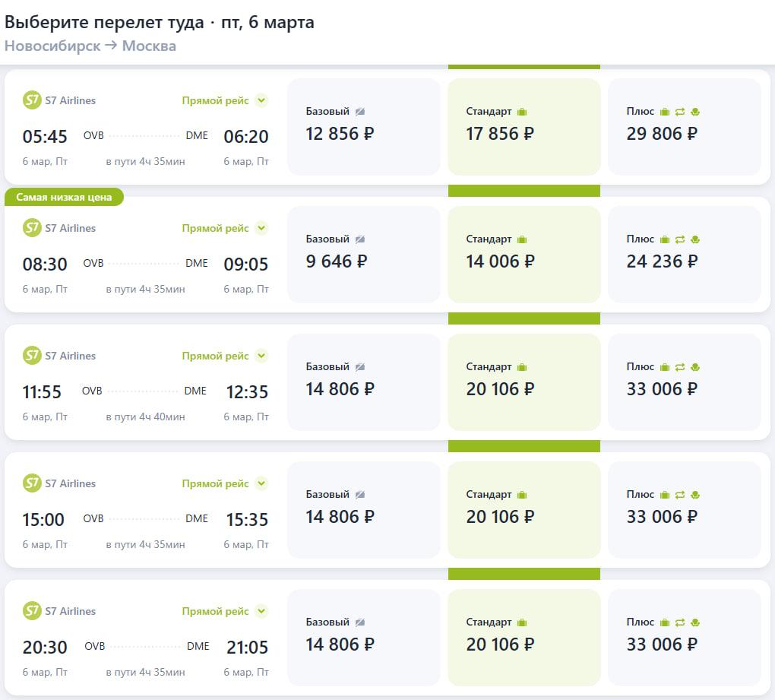Pick the Плюс fare for 29 806 ₽
Screen dimensions: 775x700
click(x=684, y=126)
